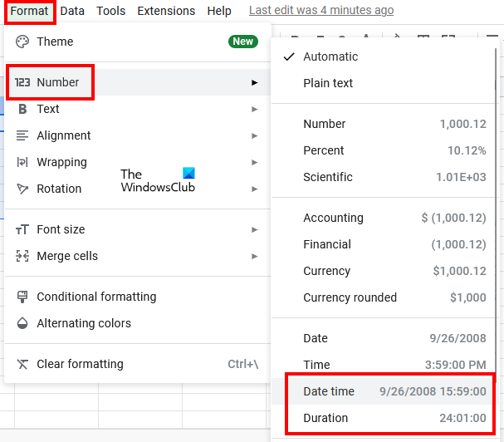Viewport: 504px width, 442px height.
Task: Click the Font size icon
Action: [22, 229]
